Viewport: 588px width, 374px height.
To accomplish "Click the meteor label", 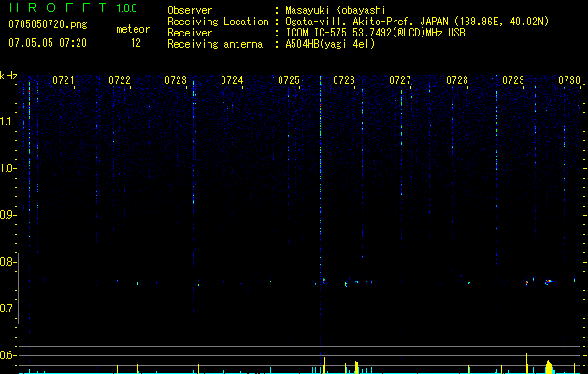I will (133, 29).
